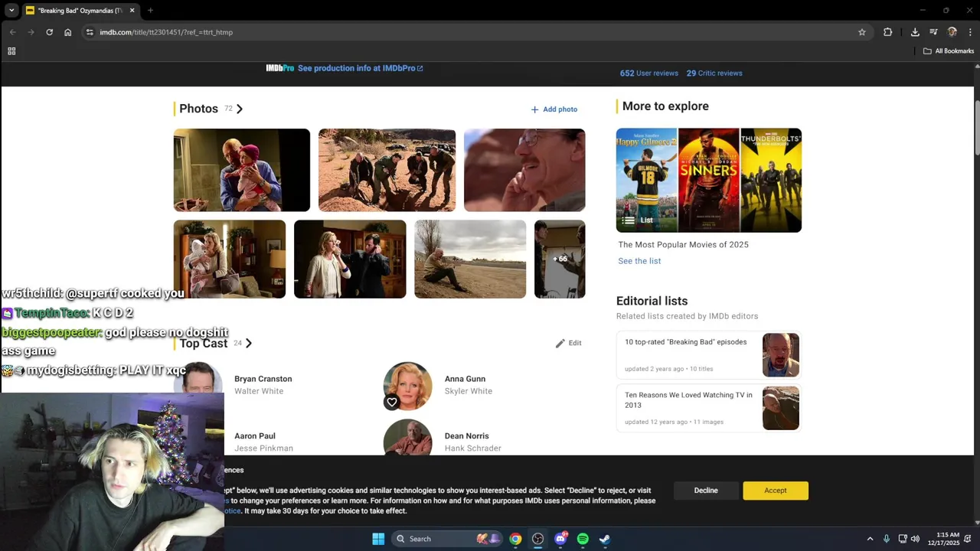Click the Add photo button
980x551 pixels.
click(554, 109)
